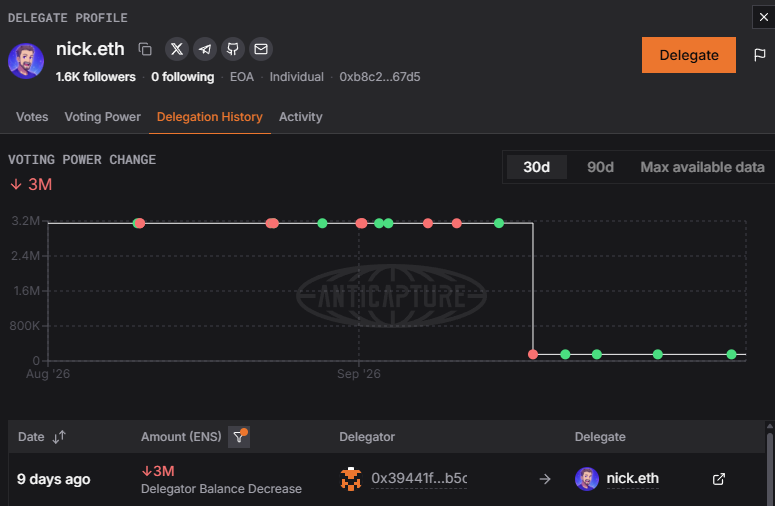
Task: Click the nick.eth small avatar in table
Action: (x=587, y=479)
